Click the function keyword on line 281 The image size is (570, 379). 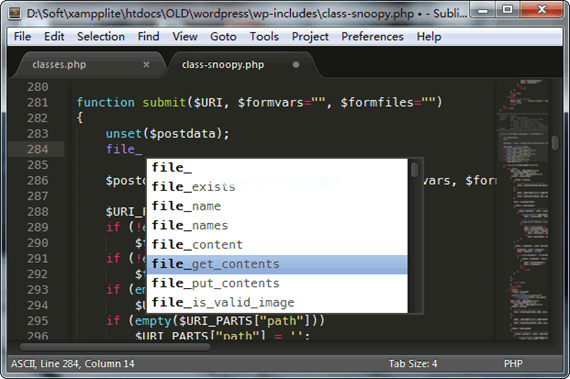tap(105, 102)
